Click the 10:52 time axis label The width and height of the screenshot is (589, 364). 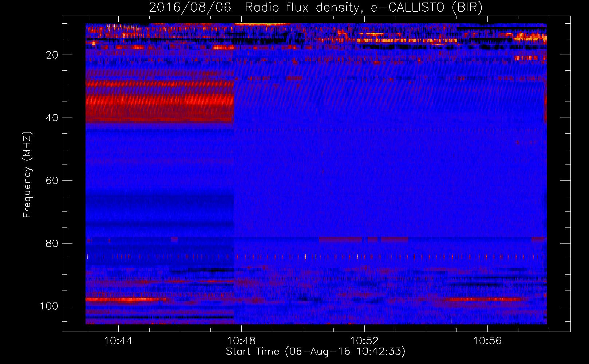pyautogui.click(x=364, y=341)
